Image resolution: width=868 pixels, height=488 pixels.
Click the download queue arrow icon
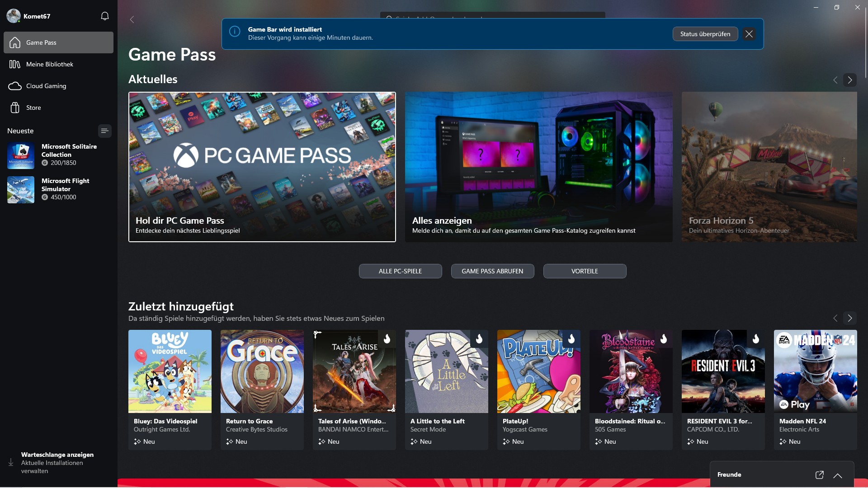[11, 462]
